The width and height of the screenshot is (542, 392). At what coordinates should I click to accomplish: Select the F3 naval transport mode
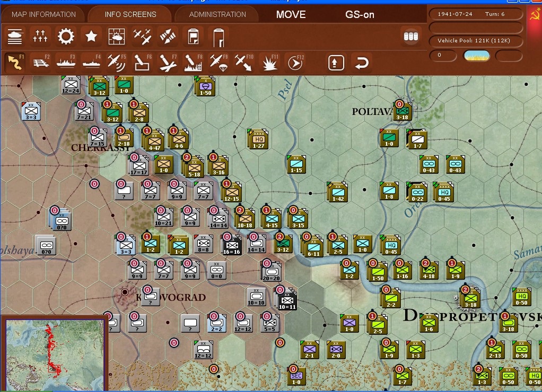tap(66, 63)
